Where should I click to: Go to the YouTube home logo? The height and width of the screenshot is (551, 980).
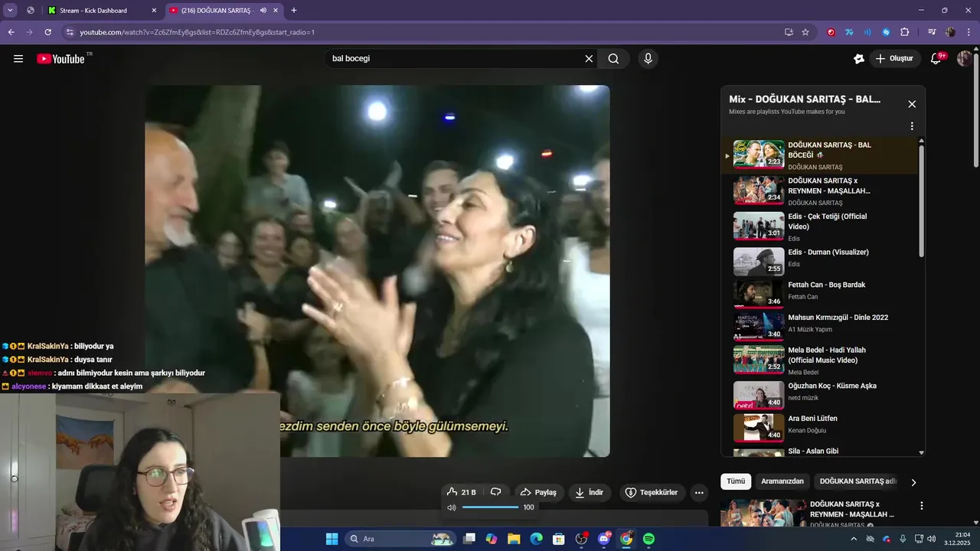[60, 59]
